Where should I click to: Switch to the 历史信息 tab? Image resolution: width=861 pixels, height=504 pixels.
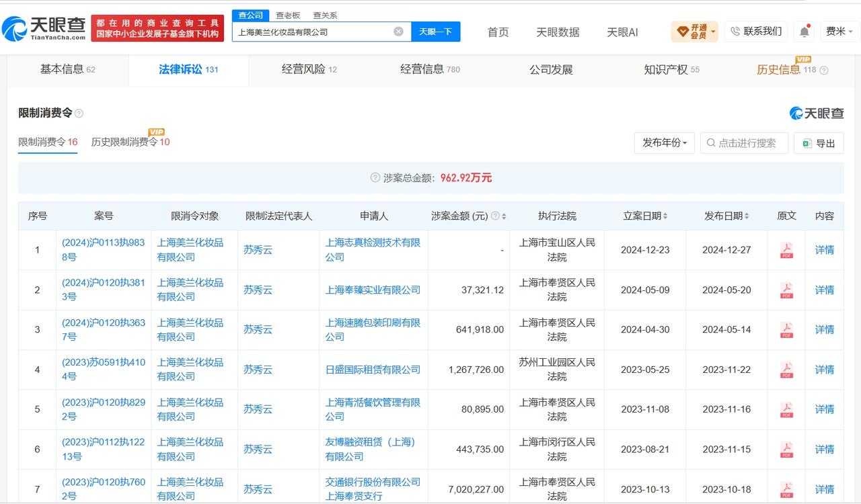786,69
